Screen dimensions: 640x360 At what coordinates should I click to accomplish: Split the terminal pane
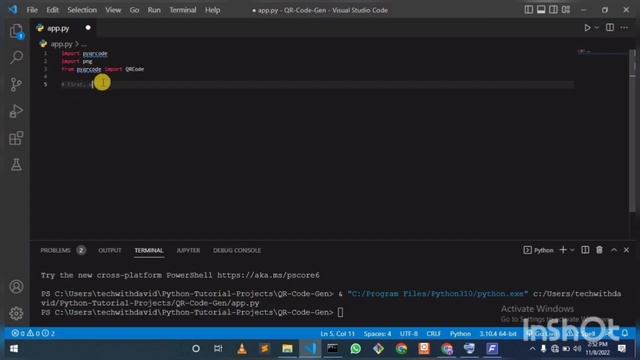585,250
